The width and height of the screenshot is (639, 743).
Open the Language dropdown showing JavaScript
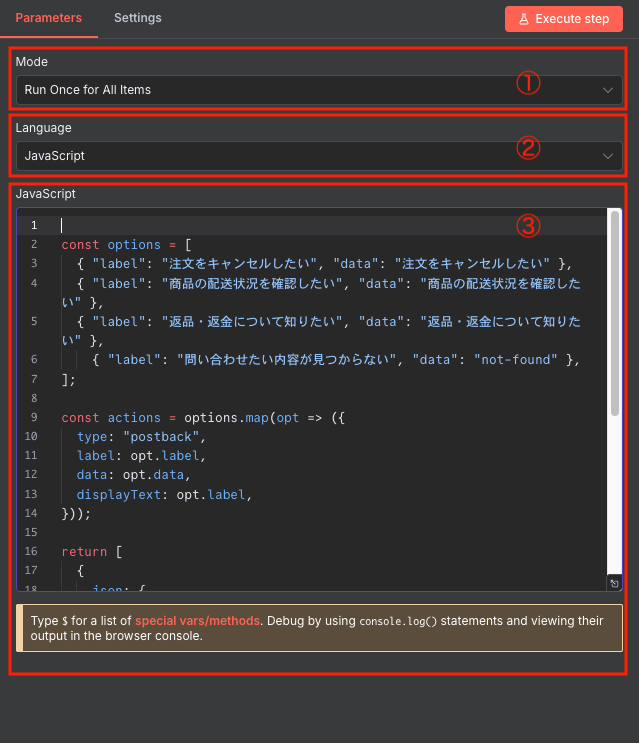click(x=319, y=156)
